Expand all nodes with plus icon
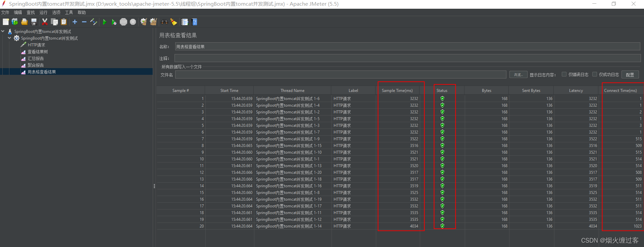The width and height of the screenshot is (644, 247). [75, 22]
